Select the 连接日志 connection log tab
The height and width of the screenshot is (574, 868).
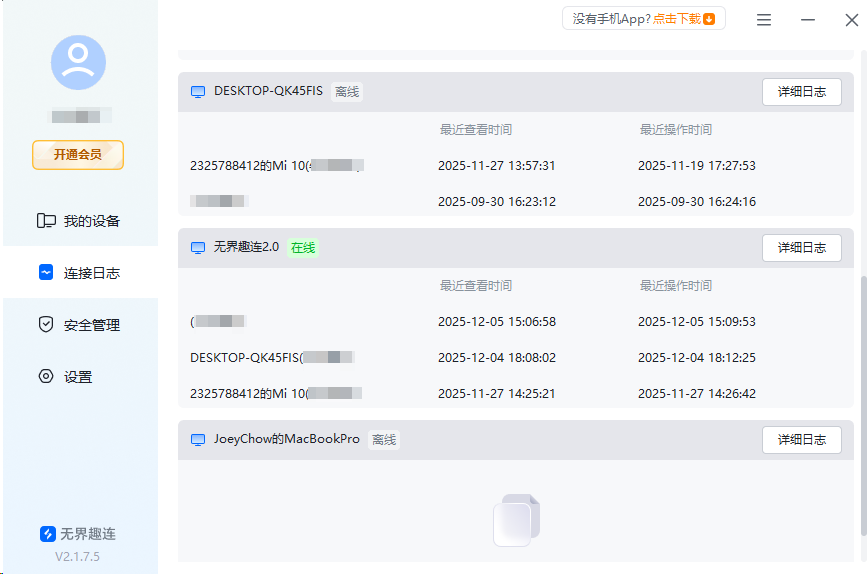[80, 273]
